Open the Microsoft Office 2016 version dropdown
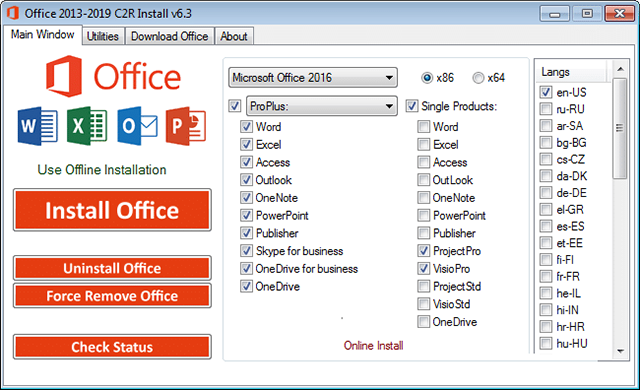Screen dimensions: 640x390 pyautogui.click(x=313, y=78)
